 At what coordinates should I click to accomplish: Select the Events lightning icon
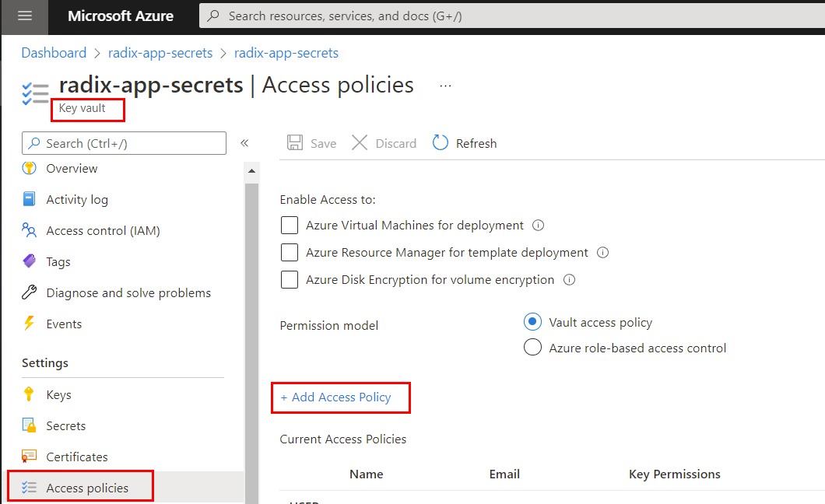28,324
